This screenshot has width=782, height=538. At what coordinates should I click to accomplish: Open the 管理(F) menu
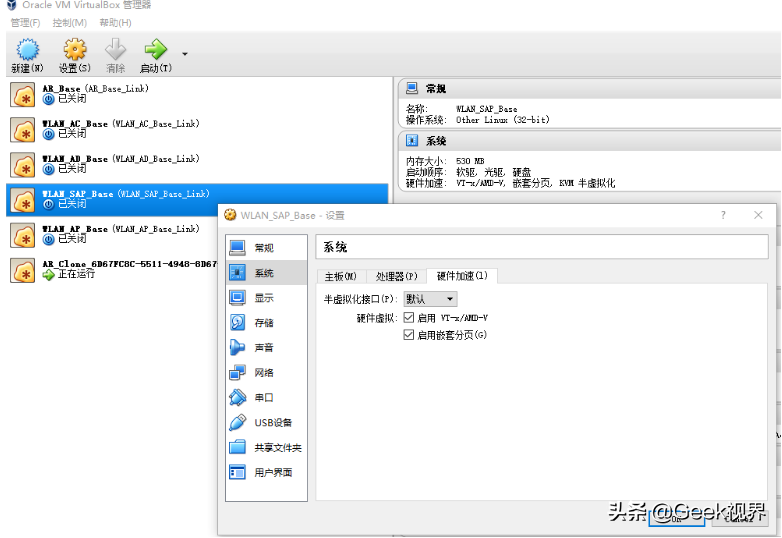click(x=25, y=23)
